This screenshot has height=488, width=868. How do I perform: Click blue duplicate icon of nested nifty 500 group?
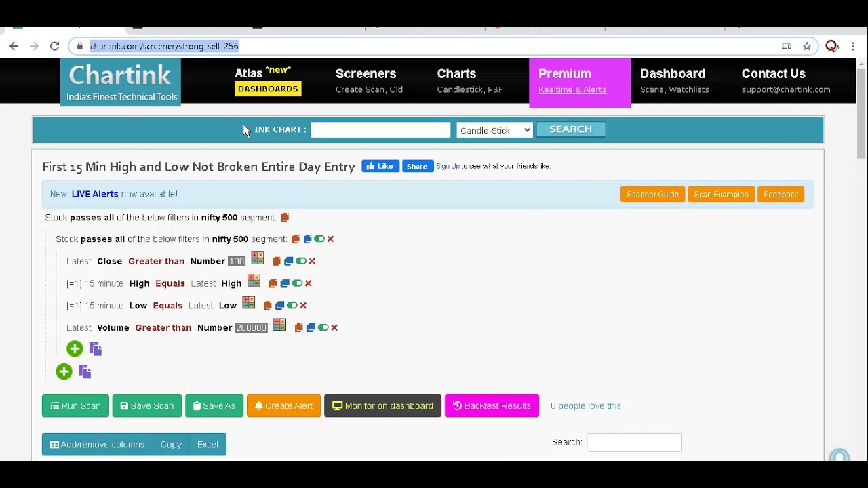307,239
